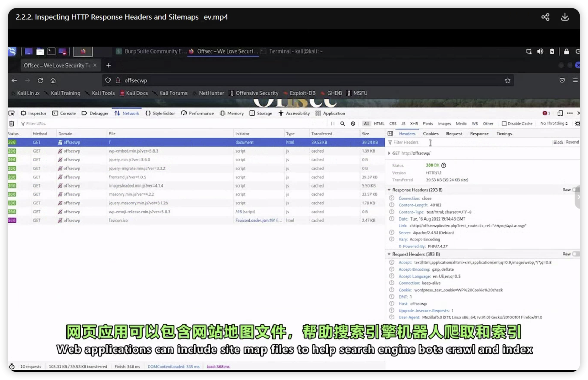Switch to the Cookies tab
Viewport: 588px width, 380px height.
click(431, 134)
